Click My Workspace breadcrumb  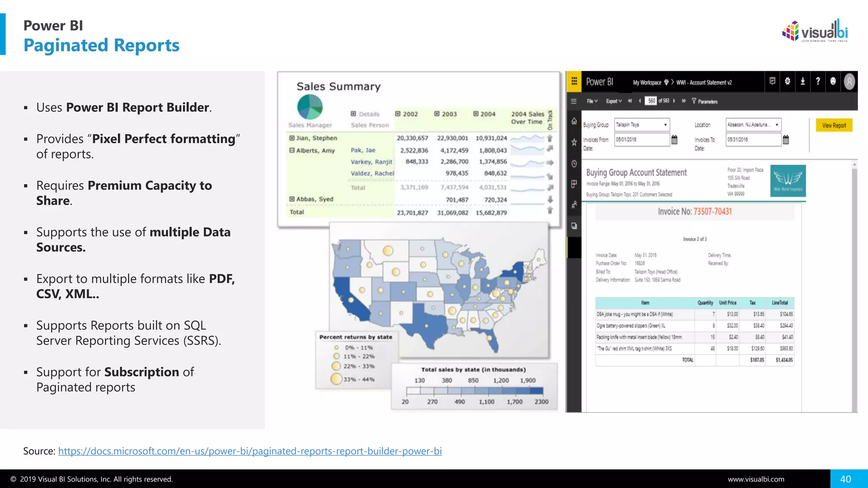647,83
